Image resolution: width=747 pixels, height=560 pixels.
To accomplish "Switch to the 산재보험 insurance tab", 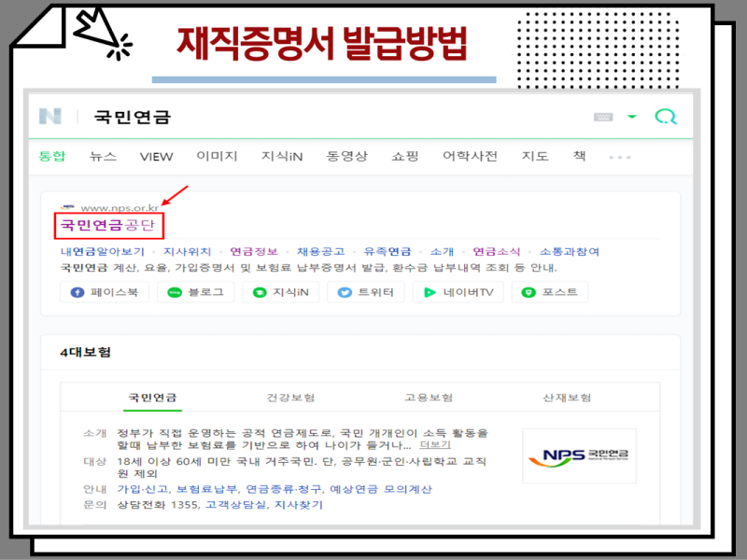I will [567, 398].
